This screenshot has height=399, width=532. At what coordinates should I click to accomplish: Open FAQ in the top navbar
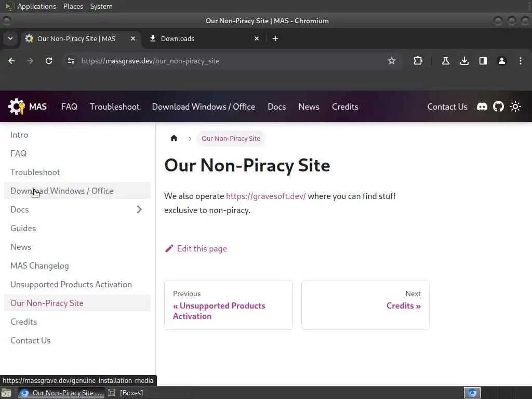pos(69,107)
